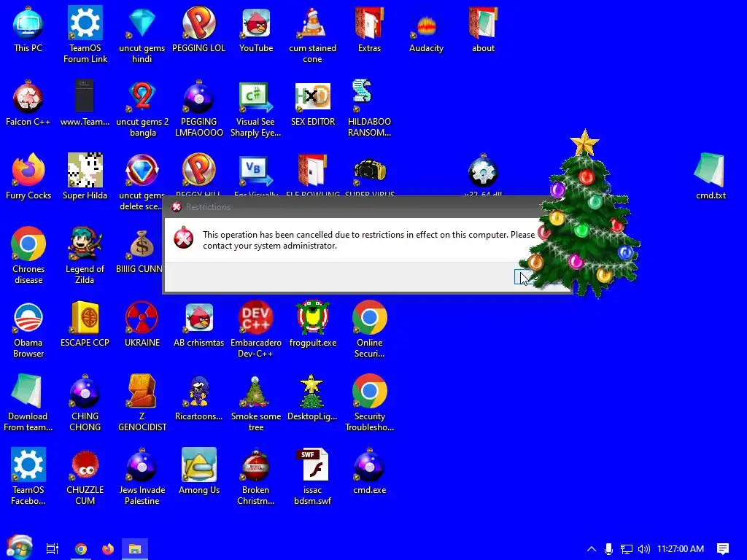Click the Start button with Santa hat

[x=19, y=548]
